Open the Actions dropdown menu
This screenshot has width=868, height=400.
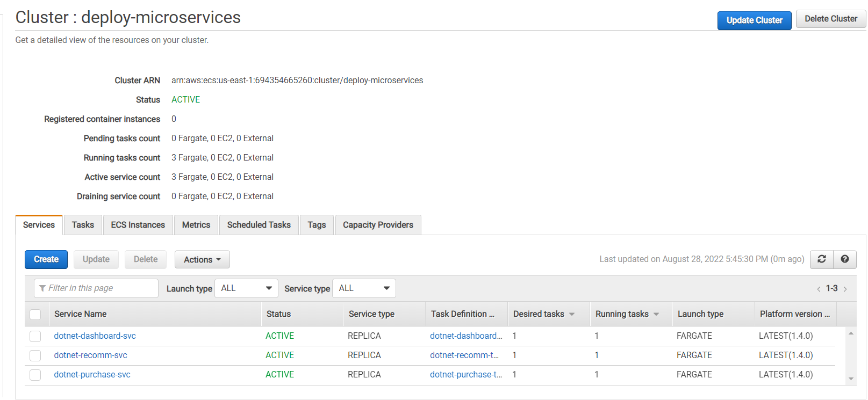pos(202,260)
